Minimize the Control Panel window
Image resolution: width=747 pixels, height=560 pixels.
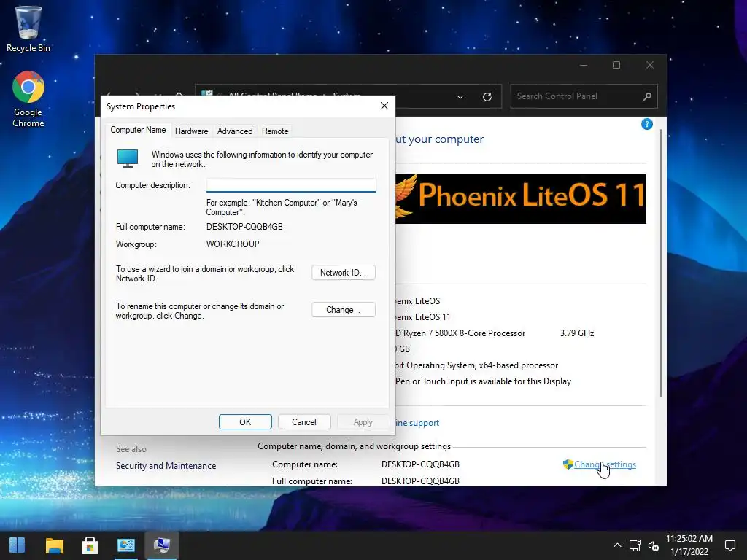click(584, 65)
